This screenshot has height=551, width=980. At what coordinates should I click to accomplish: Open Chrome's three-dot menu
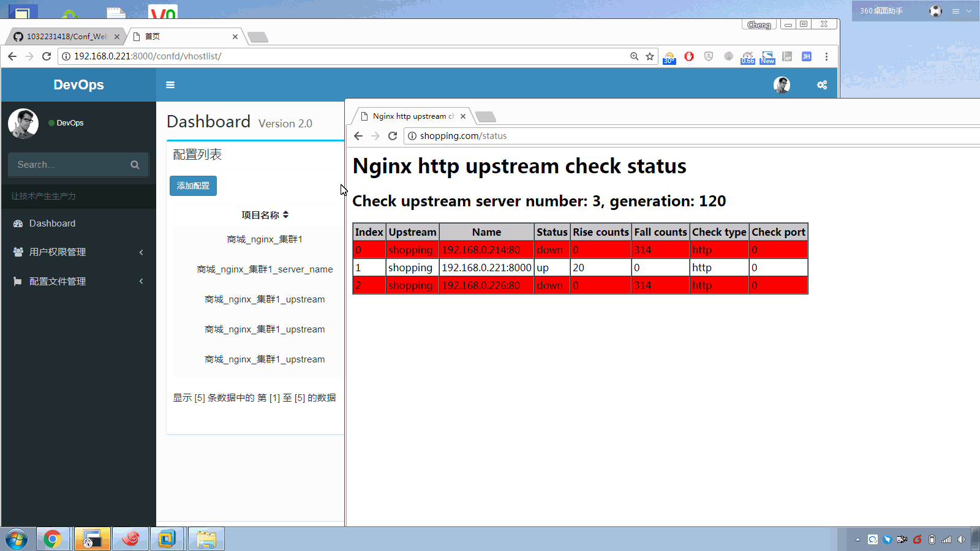pyautogui.click(x=826, y=56)
